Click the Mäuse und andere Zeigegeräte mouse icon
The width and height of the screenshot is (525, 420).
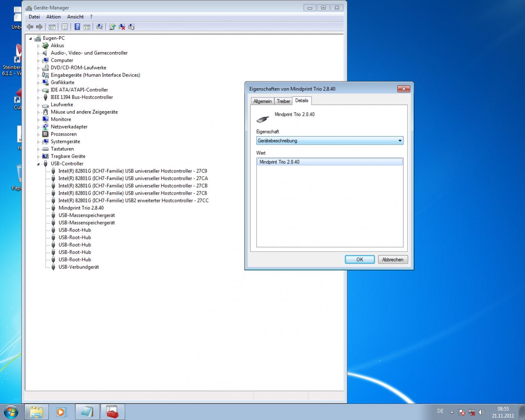[x=46, y=112]
